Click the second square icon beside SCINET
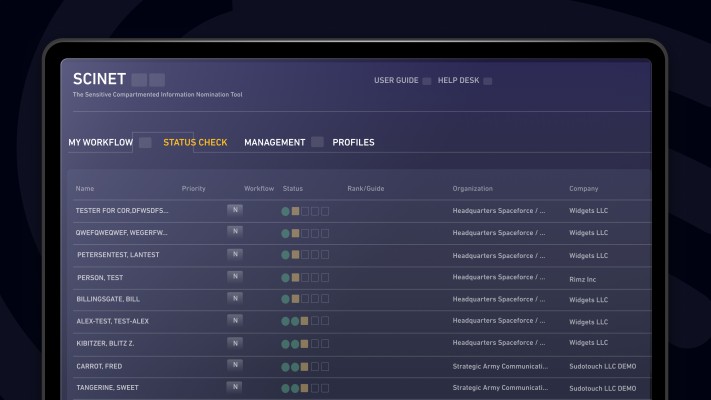 (157, 80)
